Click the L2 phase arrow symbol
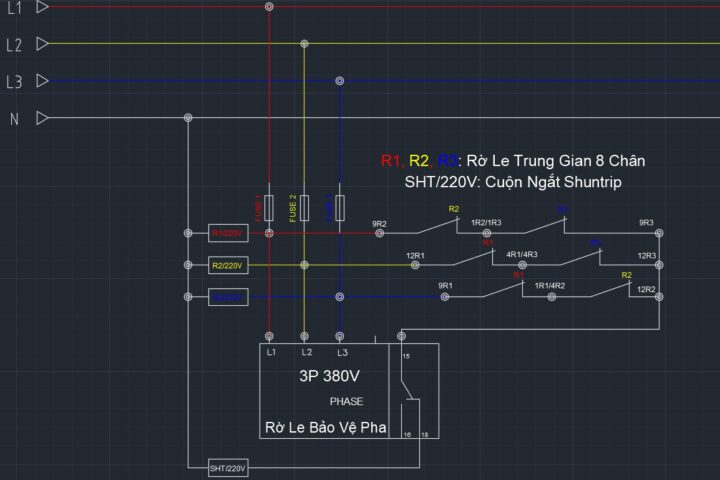Screen dimensions: 720x480 click(42, 44)
